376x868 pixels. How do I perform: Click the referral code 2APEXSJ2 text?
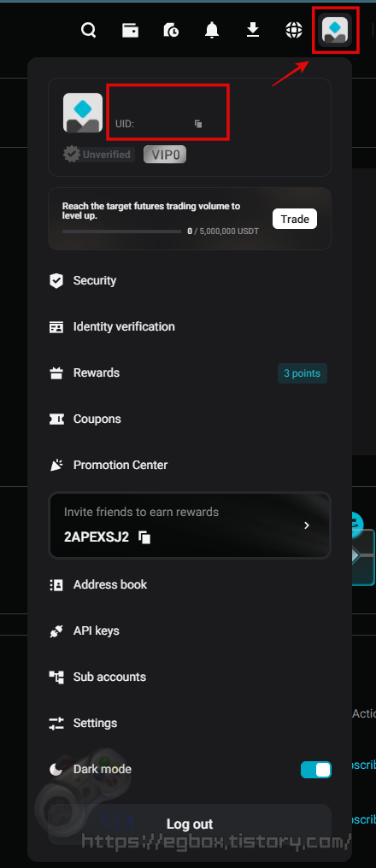coord(97,537)
